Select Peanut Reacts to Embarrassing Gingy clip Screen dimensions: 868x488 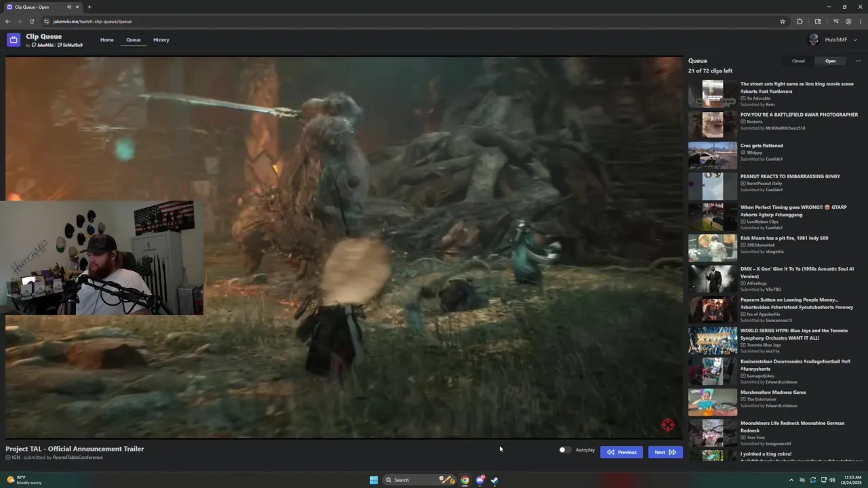773,186
